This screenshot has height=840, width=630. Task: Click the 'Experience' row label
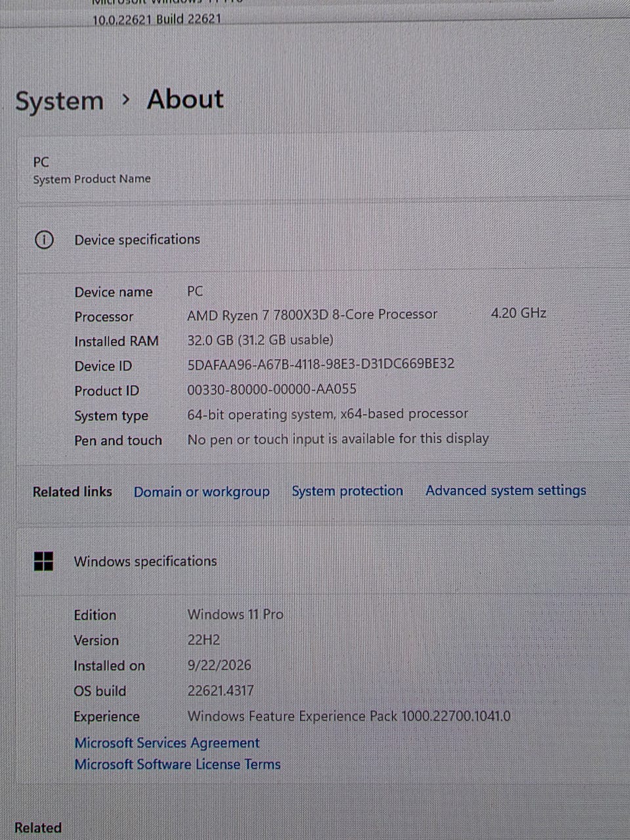tap(106, 717)
